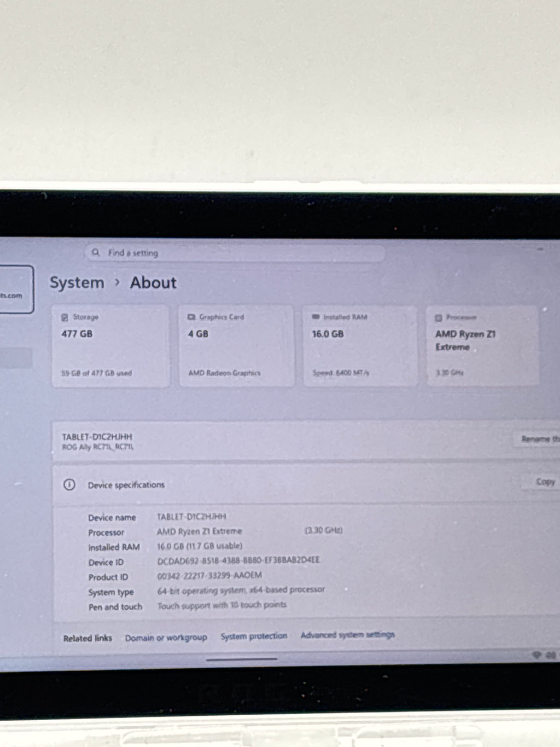This screenshot has height=747, width=560.
Task: Click the Product ID value 00342-22217
Action: 209,576
